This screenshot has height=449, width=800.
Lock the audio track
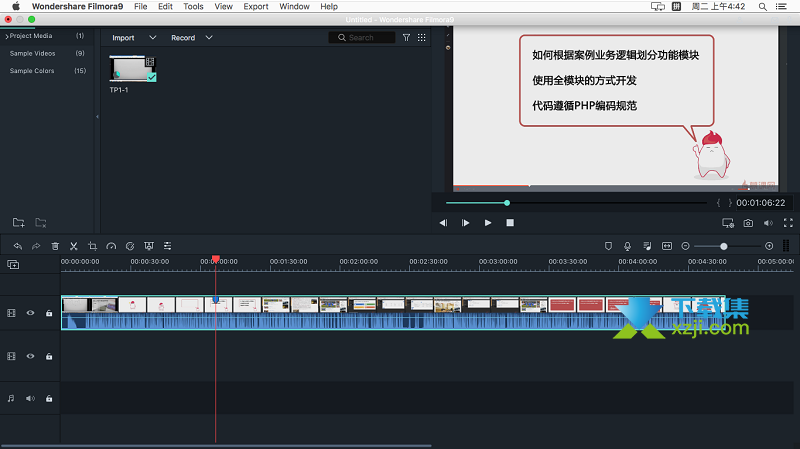tap(49, 398)
